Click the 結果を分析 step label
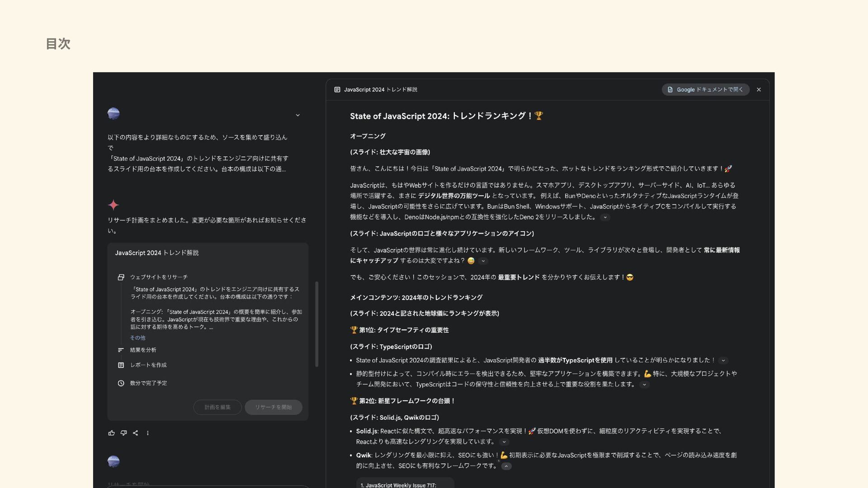This screenshot has height=488, width=868. [143, 350]
